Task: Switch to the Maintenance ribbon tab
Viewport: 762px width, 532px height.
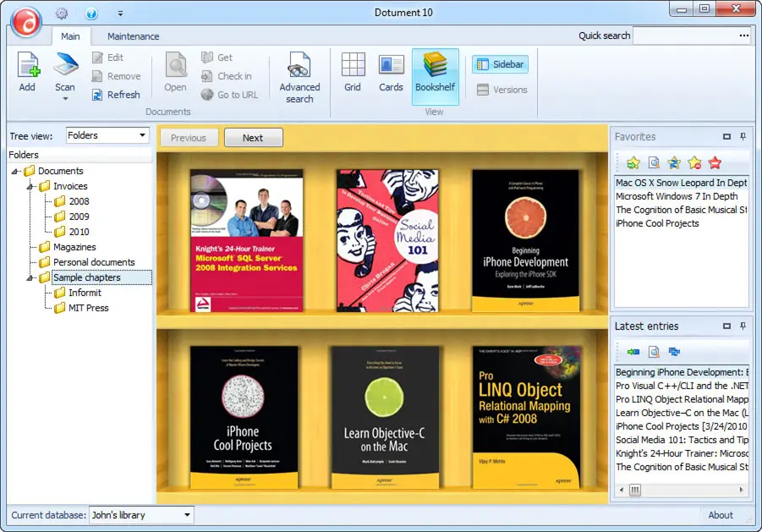Action: pyautogui.click(x=133, y=36)
